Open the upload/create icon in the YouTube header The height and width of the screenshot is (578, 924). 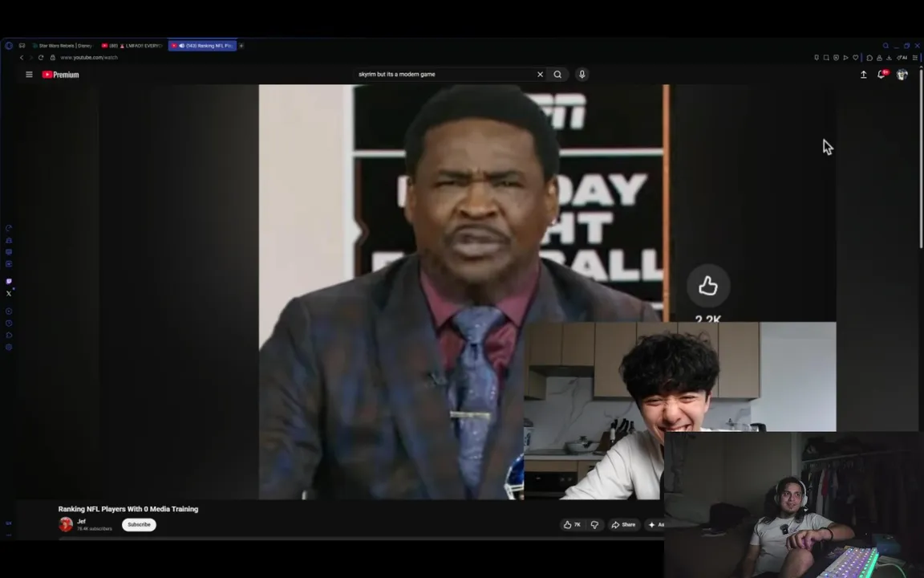click(x=863, y=75)
